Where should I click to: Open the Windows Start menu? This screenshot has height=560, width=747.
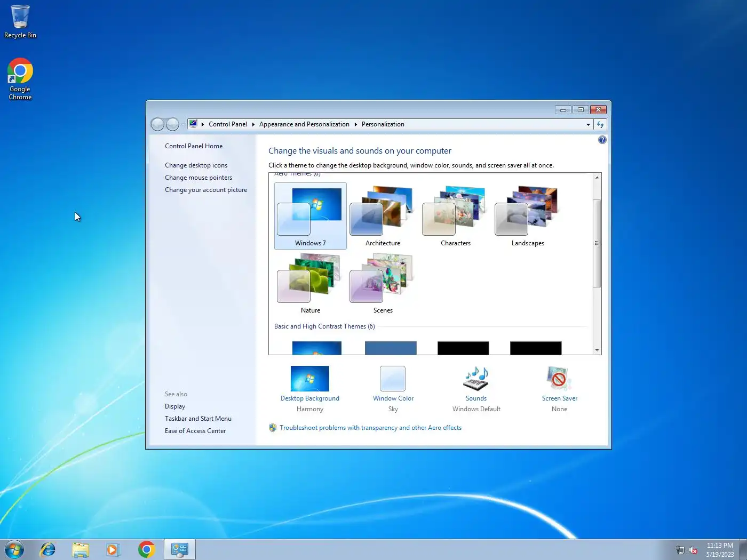[14, 549]
